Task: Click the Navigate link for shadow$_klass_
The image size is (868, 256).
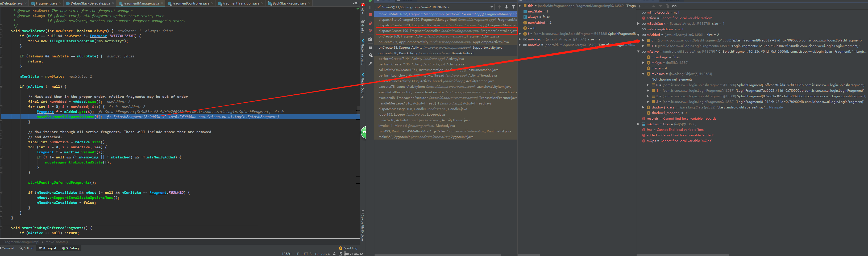Action: 776,107
